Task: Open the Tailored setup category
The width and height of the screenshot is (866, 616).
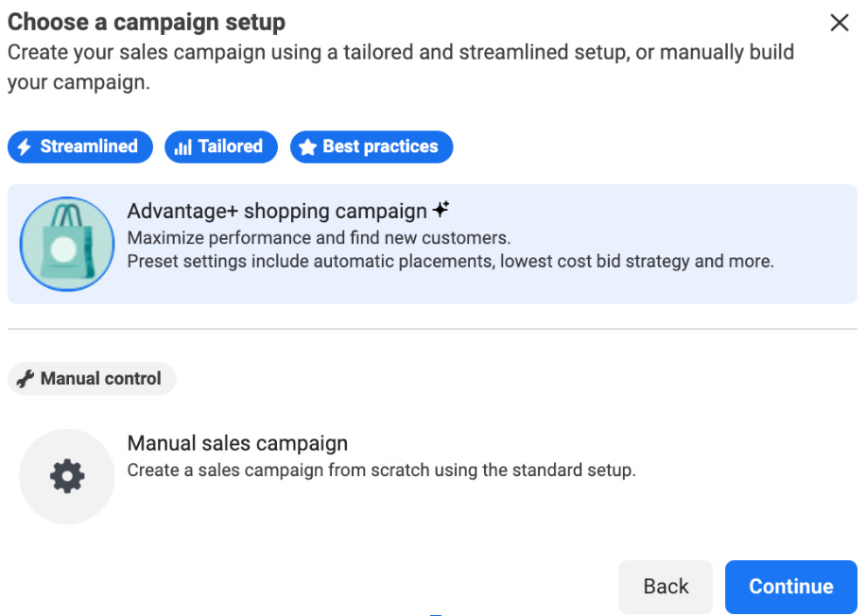Action: tap(220, 146)
